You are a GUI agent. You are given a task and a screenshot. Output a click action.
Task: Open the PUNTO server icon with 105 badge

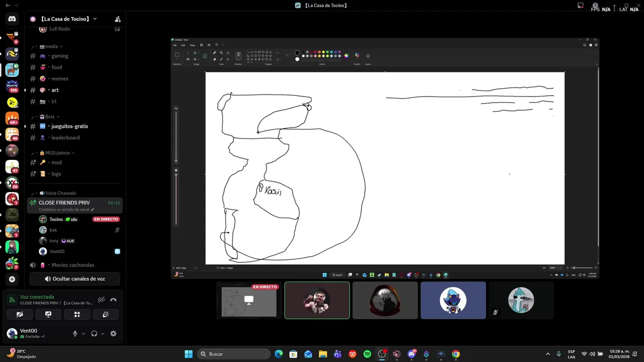12,86
